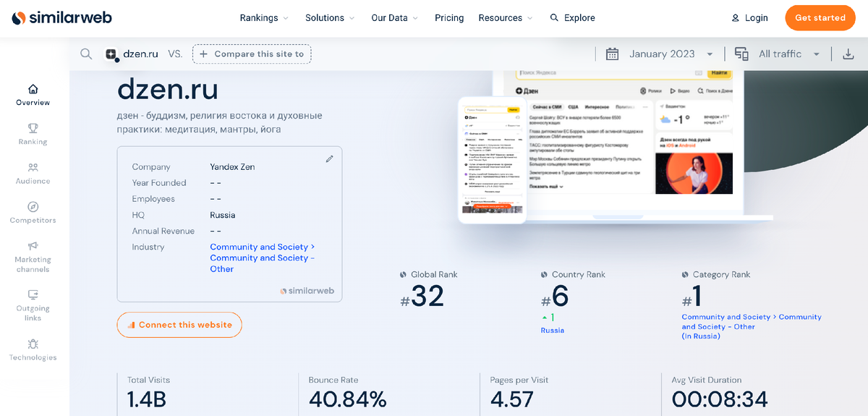The height and width of the screenshot is (416, 868).
Task: Click the Russia country rank link
Action: pyautogui.click(x=553, y=331)
